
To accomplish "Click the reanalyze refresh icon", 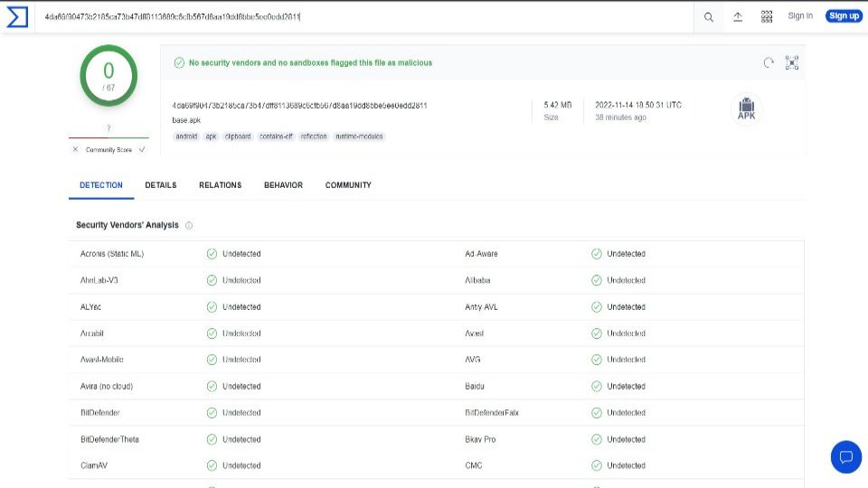I will pos(769,62).
